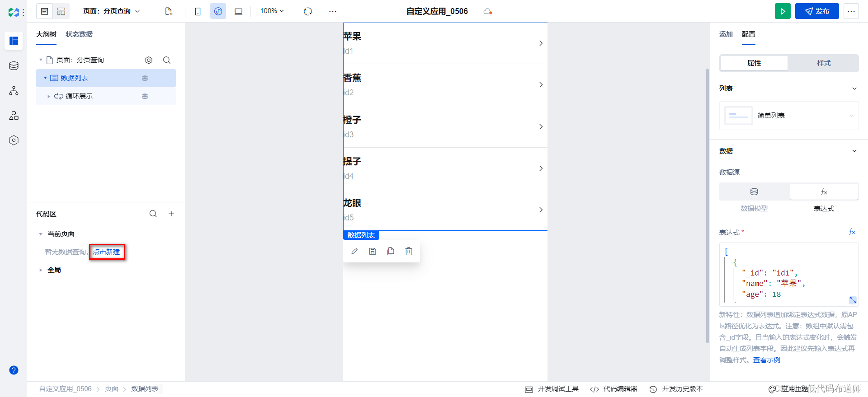Image resolution: width=868 pixels, height=397 pixels.
Task: Choose the 数据模型 data source option
Action: 754,192
